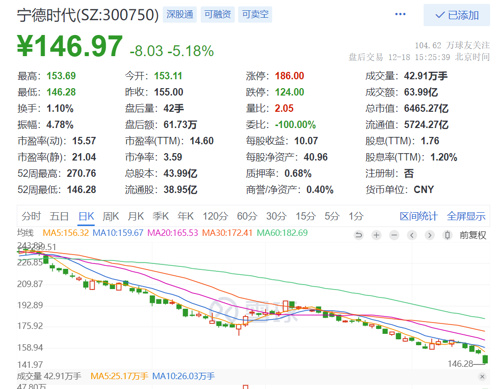Select the 周K weekly chart tab
Image resolution: width=500 pixels, height=389 pixels.
(x=111, y=216)
